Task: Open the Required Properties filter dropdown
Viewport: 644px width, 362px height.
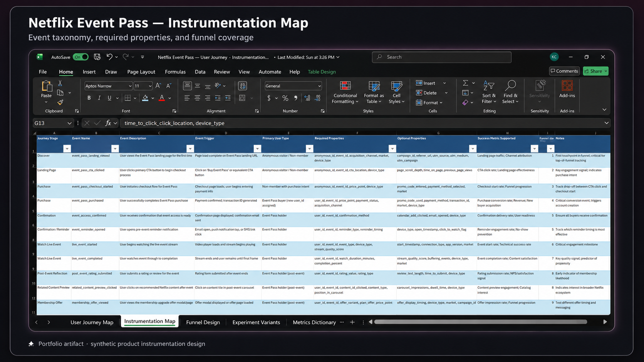Action: (392, 148)
